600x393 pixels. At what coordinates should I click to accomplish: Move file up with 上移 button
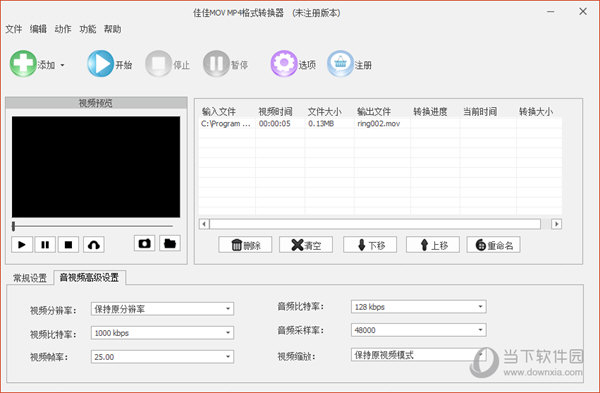pyautogui.click(x=433, y=245)
